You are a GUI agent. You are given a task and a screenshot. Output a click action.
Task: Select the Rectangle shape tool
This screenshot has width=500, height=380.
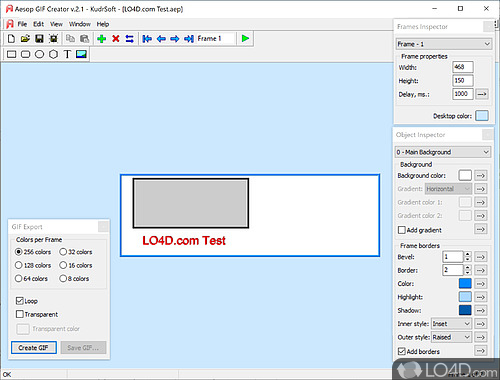click(x=12, y=54)
